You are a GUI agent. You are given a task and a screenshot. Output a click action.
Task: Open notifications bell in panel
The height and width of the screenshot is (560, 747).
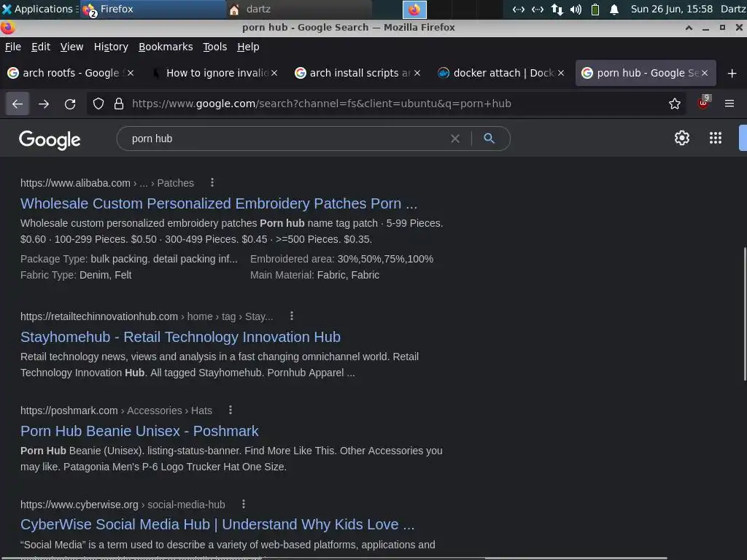[614, 9]
